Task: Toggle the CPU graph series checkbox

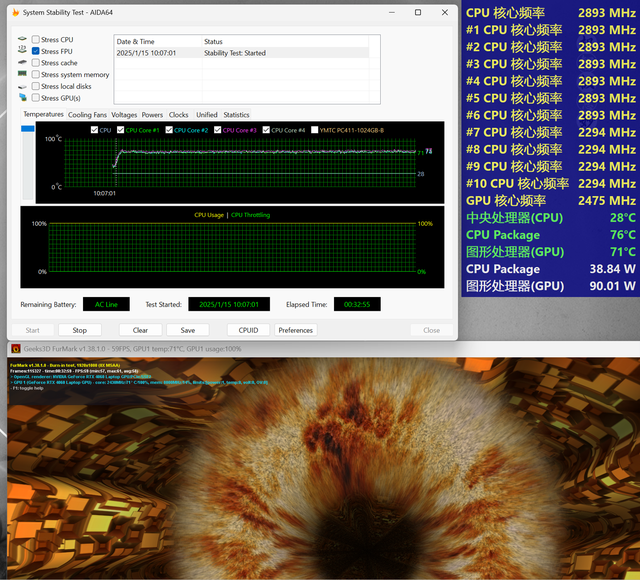Action: 94,130
